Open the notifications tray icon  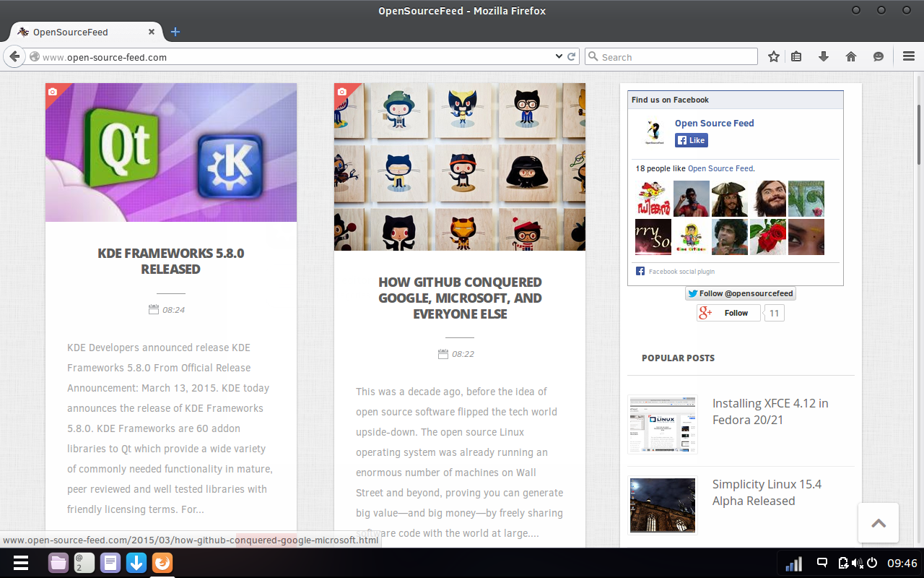(x=821, y=563)
